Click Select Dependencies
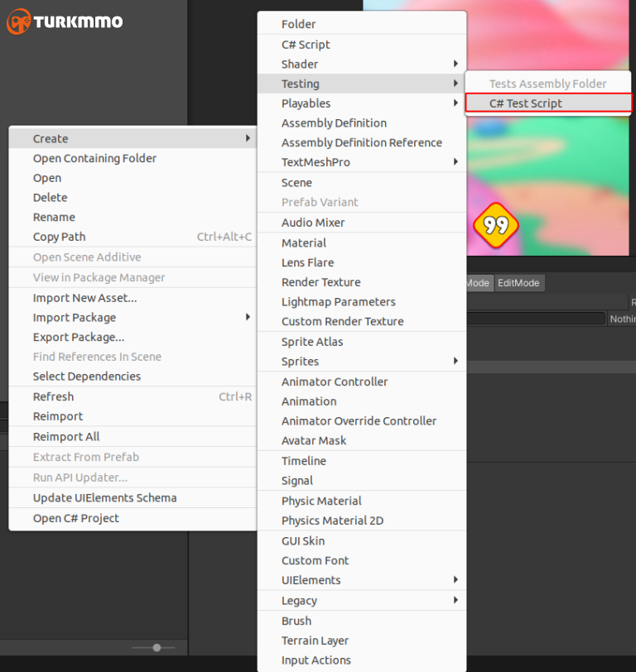Screen dimensions: 636x672 [132, 377]
